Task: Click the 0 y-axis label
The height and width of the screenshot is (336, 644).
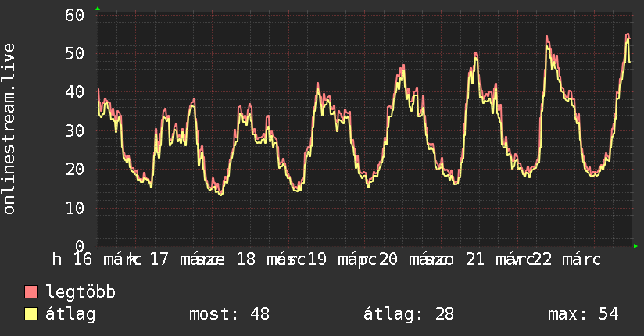Action: pos(80,245)
